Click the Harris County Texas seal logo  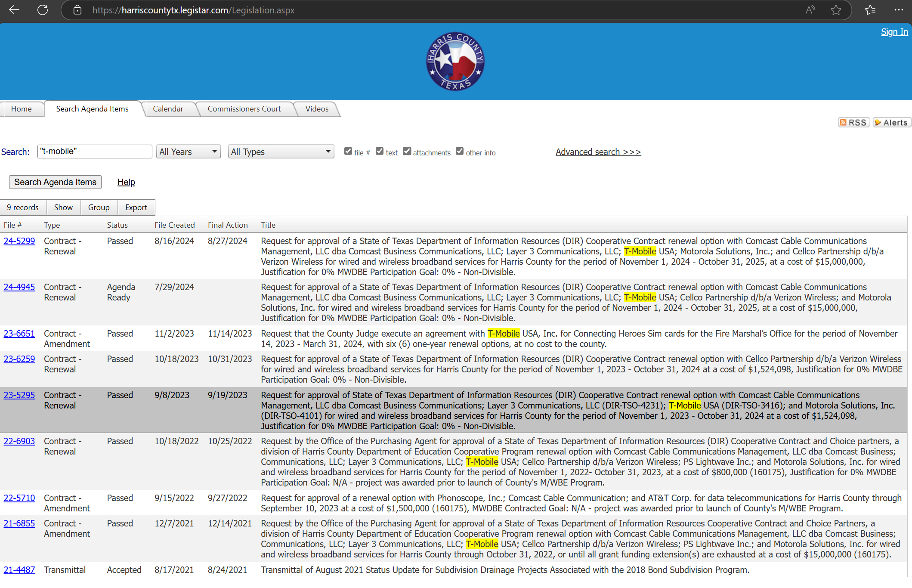(455, 61)
